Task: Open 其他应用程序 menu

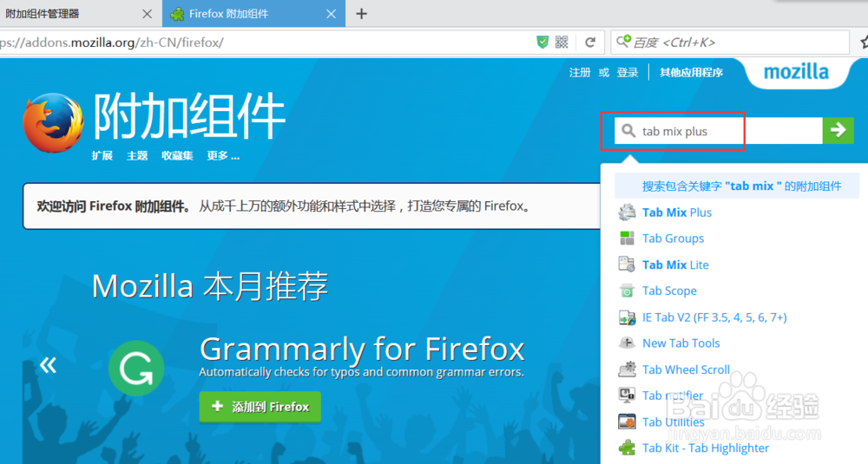Action: click(692, 73)
